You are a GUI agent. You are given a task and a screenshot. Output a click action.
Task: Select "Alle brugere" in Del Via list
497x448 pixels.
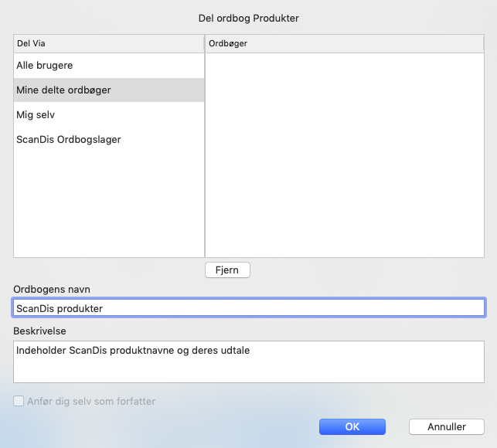109,65
